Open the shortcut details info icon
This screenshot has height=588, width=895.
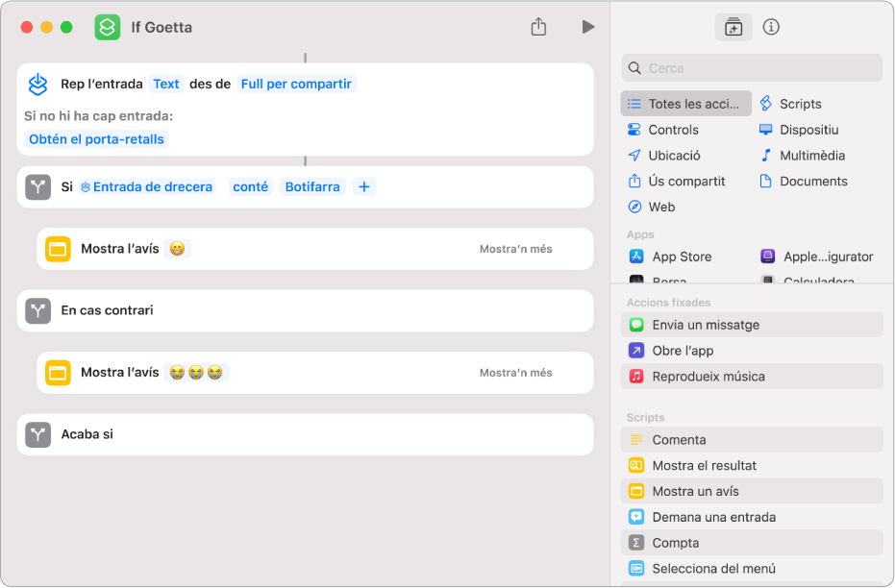(770, 27)
